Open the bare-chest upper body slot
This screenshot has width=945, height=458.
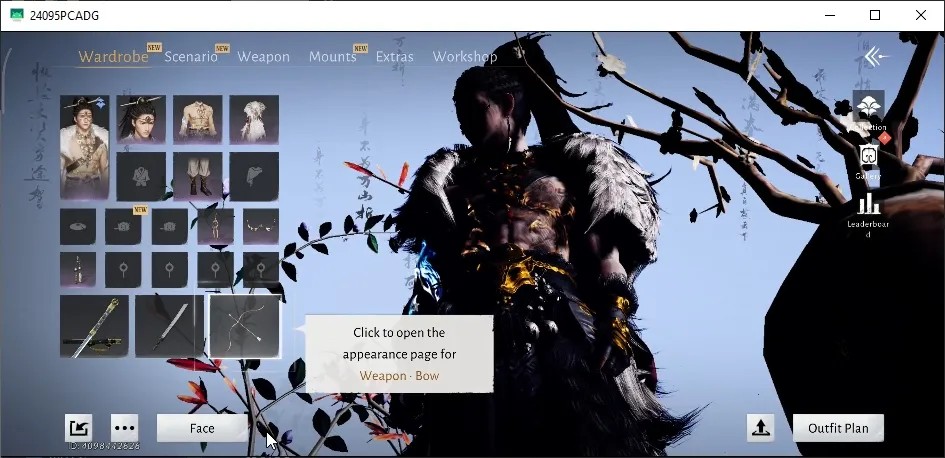point(198,119)
